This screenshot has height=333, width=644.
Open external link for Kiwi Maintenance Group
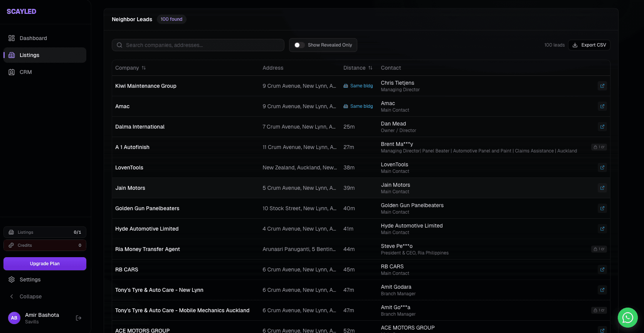point(602,86)
